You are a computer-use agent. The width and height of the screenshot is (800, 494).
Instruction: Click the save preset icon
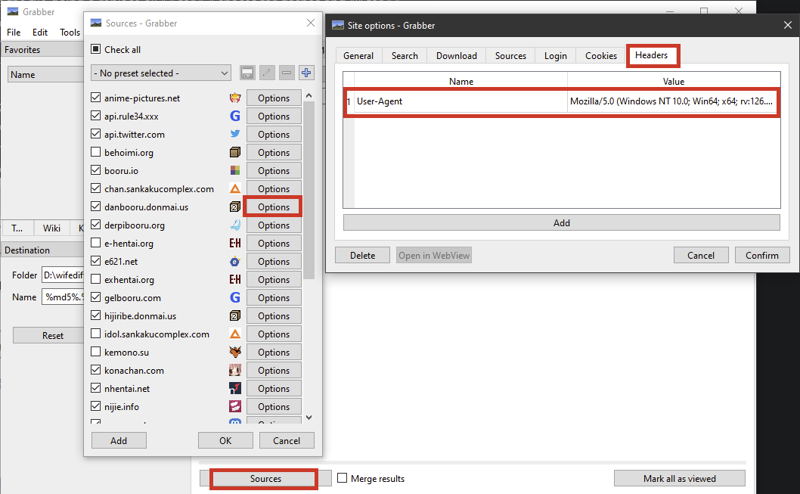(247, 73)
